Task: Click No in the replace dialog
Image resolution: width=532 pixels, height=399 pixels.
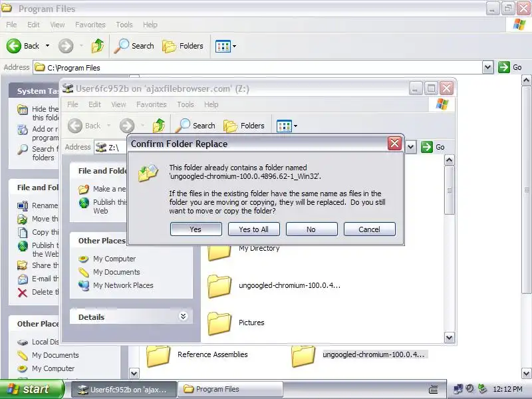Action: pos(311,229)
